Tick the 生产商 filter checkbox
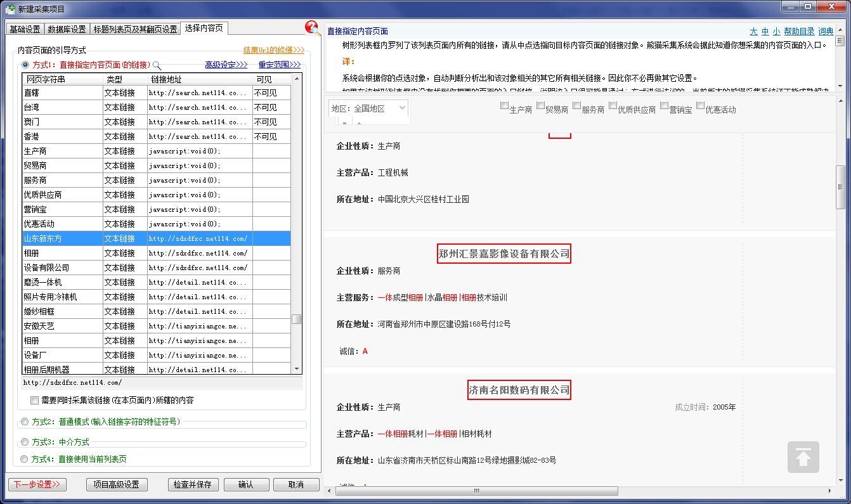Viewport: 851px width, 504px height. tap(505, 107)
